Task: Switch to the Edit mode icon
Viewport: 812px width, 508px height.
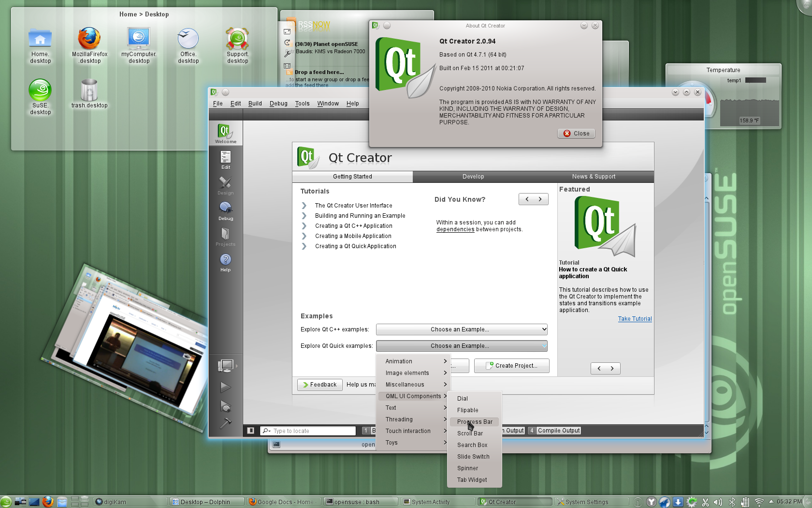Action: tap(225, 159)
